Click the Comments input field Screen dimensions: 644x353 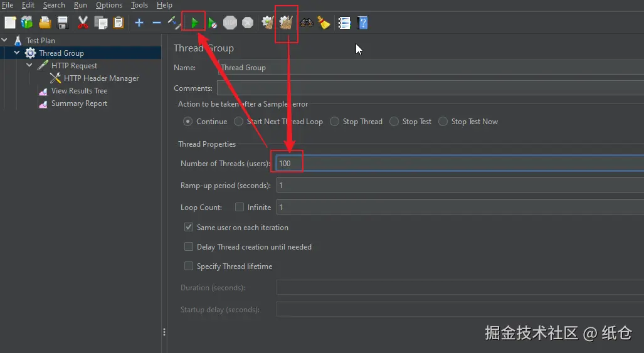(430, 88)
